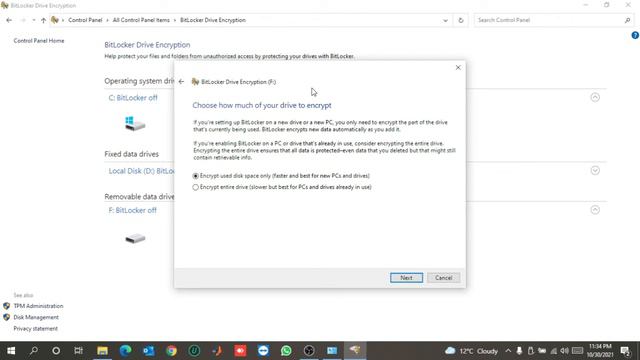Viewport: 640px width, 360px height.
Task: Click All Control Panel Items breadcrumb
Action: coord(141,20)
